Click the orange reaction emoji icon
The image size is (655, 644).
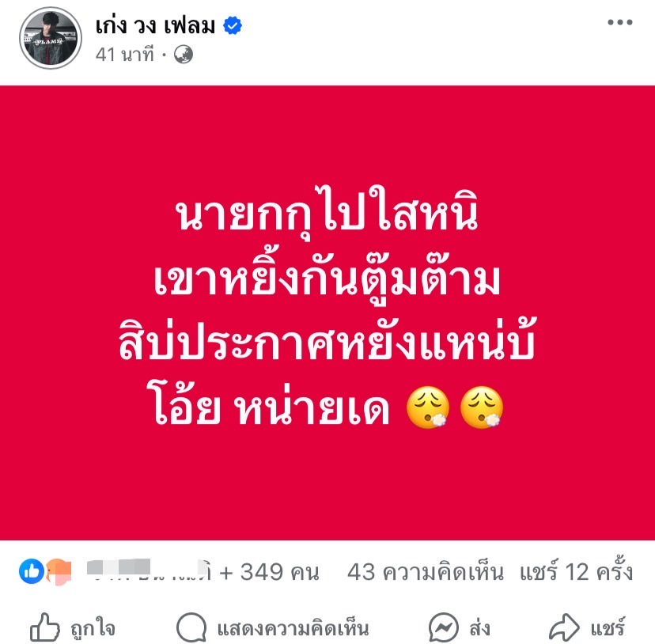pyautogui.click(x=59, y=572)
